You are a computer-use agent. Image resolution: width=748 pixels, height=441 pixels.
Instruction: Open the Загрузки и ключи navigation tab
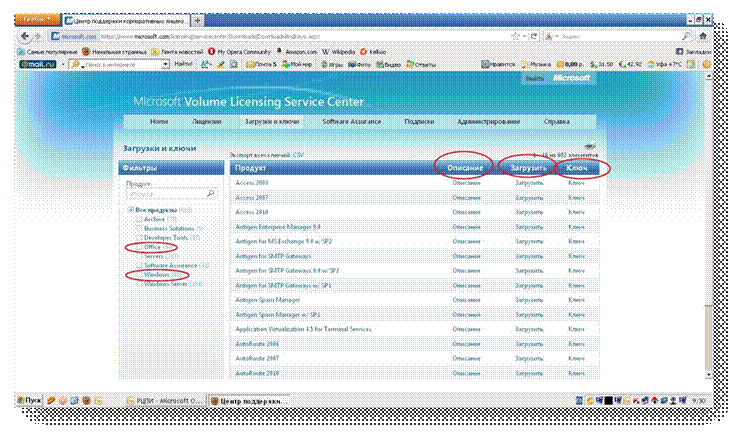point(272,122)
